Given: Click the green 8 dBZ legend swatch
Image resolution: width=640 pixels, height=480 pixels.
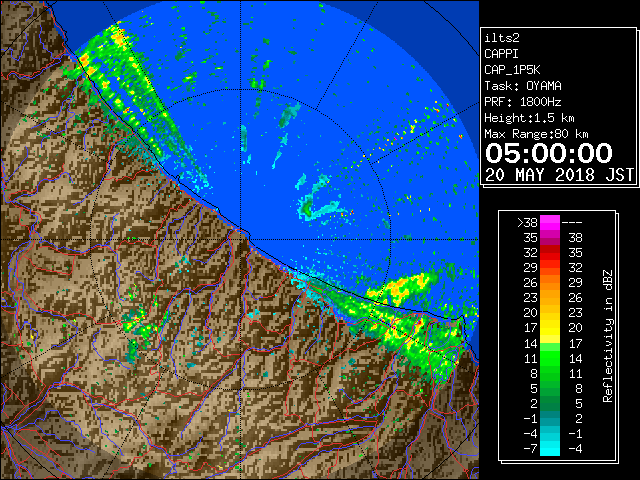Looking at the screenshot, I should click(550, 373).
